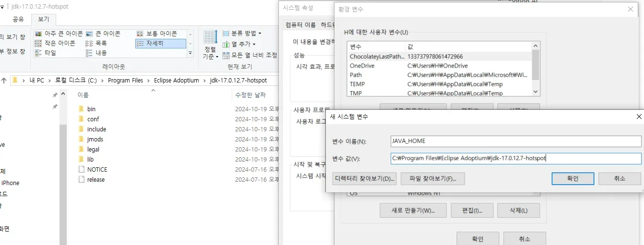
Task: Click the 변수 이름 field containing JAVA_HOME
Action: pos(516,141)
